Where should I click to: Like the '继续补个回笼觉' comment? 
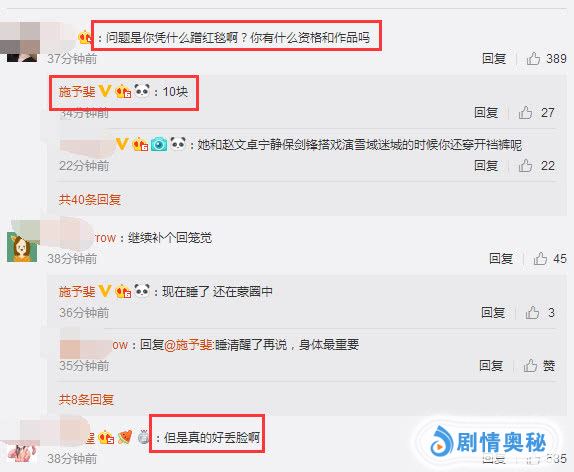click(540, 259)
